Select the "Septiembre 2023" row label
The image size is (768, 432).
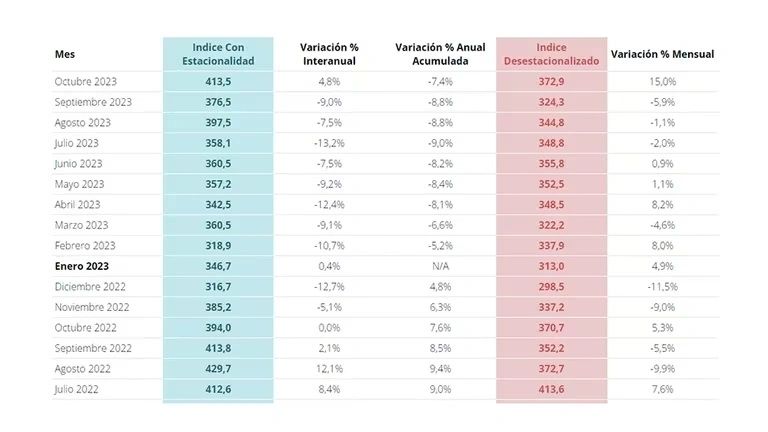(x=93, y=102)
